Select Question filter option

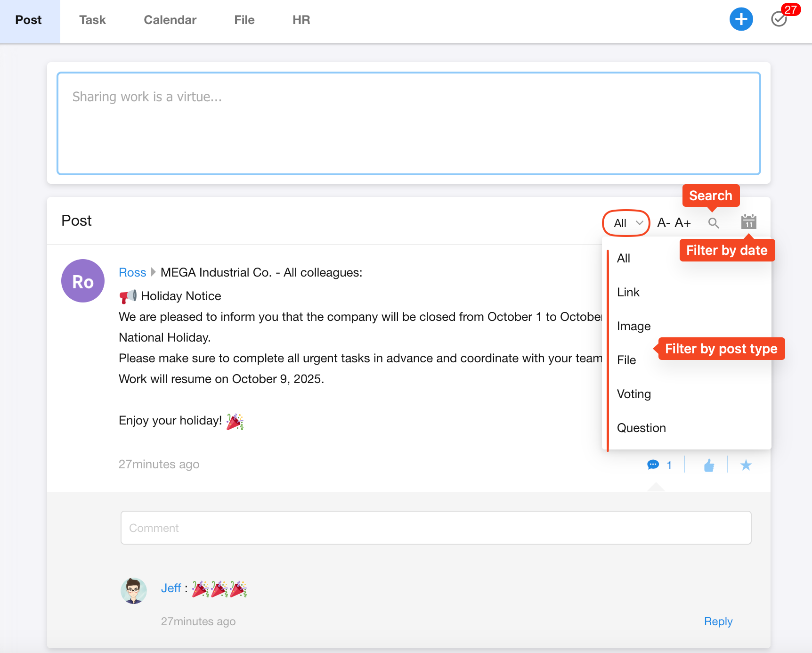pyautogui.click(x=641, y=428)
